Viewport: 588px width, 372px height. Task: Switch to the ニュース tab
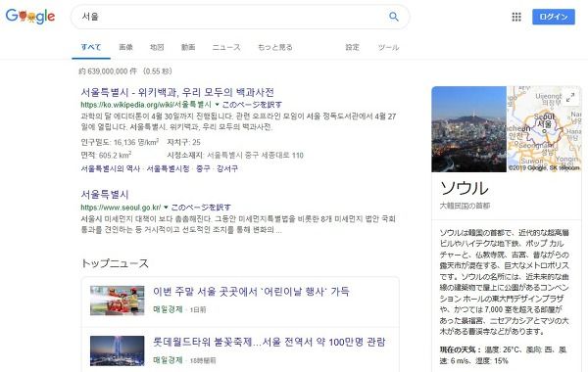226,47
